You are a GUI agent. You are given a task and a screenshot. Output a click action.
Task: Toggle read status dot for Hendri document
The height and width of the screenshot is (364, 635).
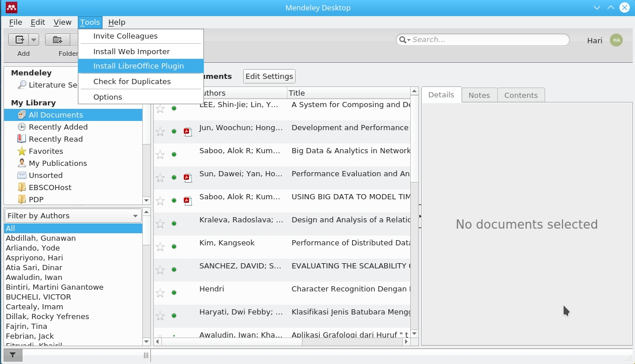174,293
